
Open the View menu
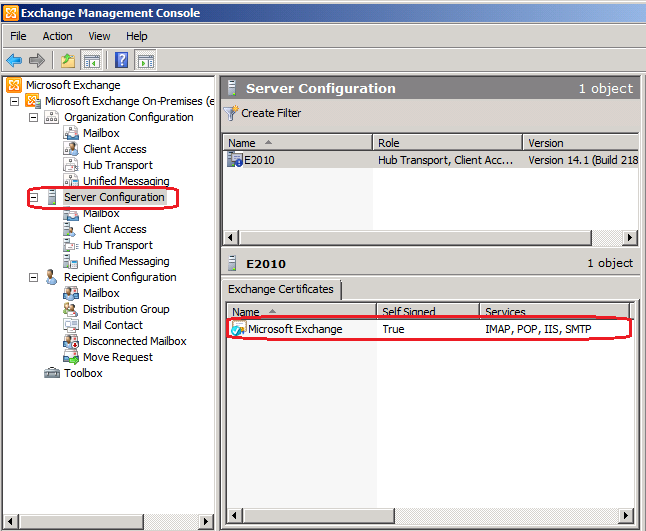pos(99,36)
